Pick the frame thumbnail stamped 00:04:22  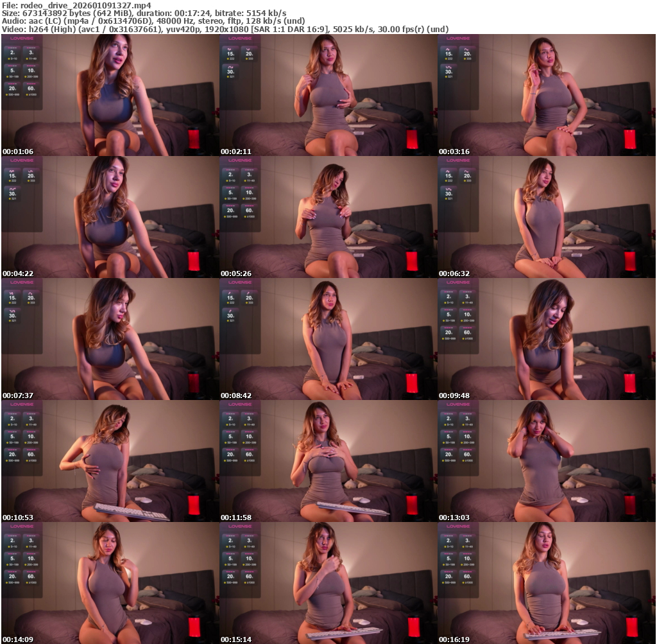click(x=110, y=217)
